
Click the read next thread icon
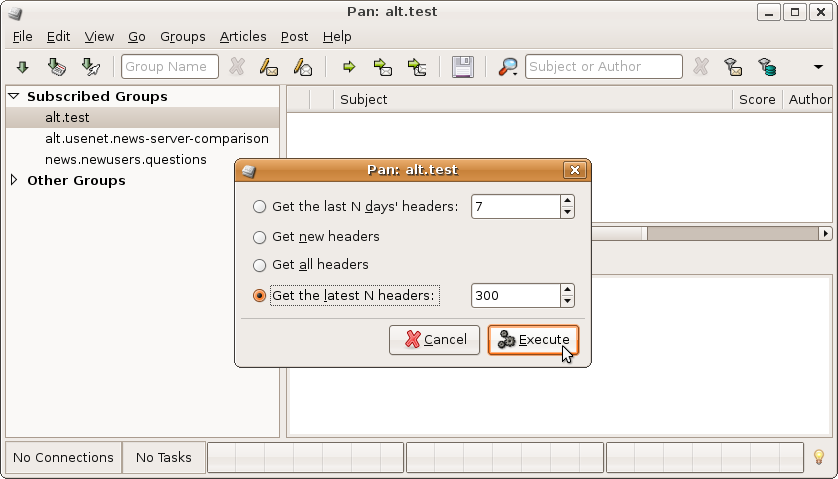tap(382, 67)
